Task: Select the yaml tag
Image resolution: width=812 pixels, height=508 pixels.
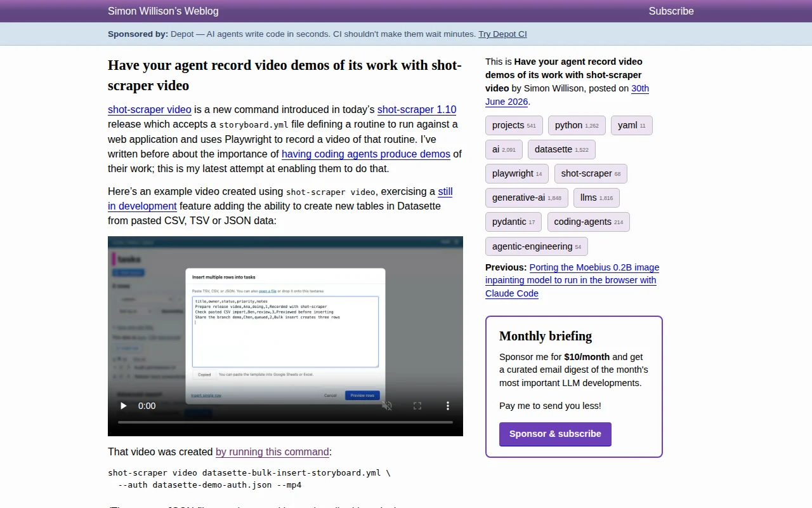Action: click(631, 126)
